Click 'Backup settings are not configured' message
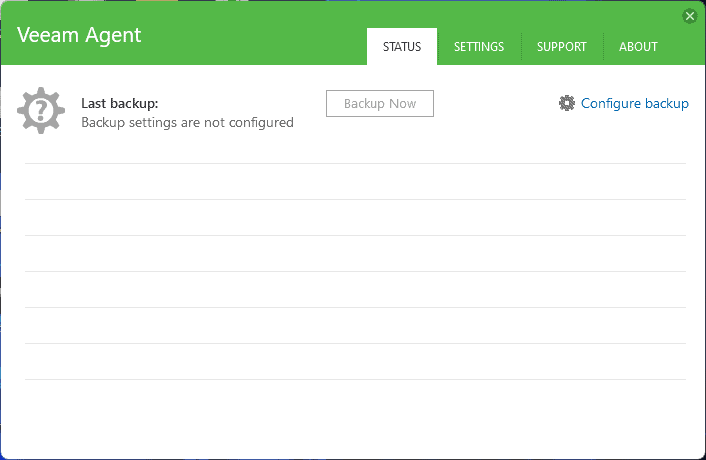 click(x=187, y=122)
